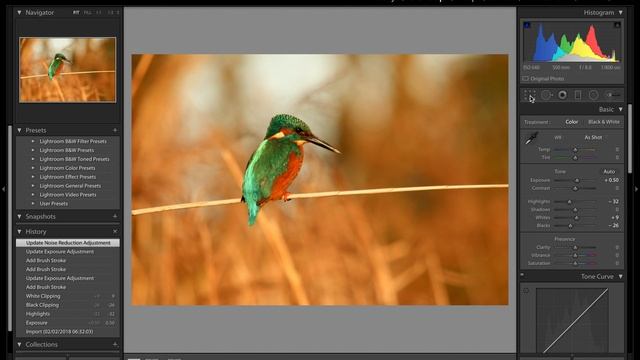The image size is (640, 360).
Task: Expand Lightroom B&W Toned Presets folder
Action: (x=33, y=159)
